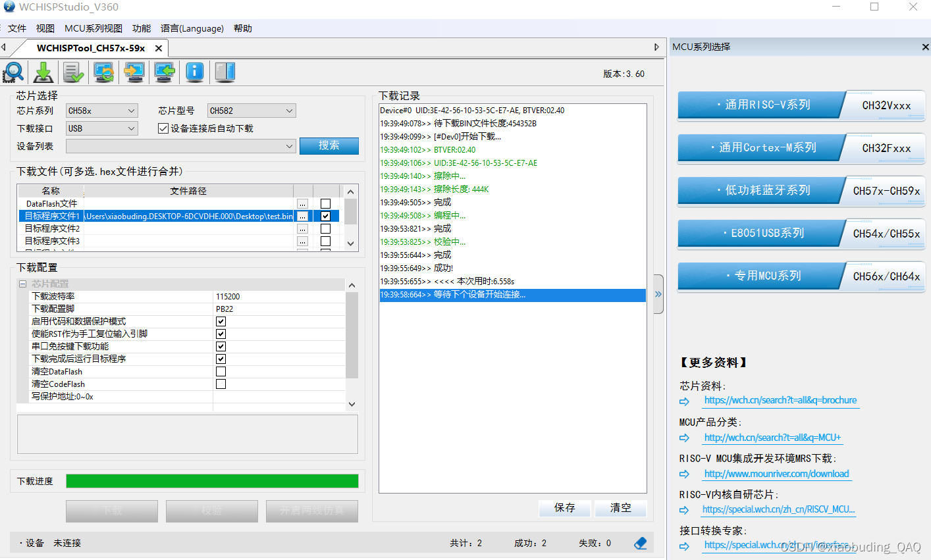The width and height of the screenshot is (931, 560).
Task: Open the wch.cn brochure search link
Action: tap(780, 400)
